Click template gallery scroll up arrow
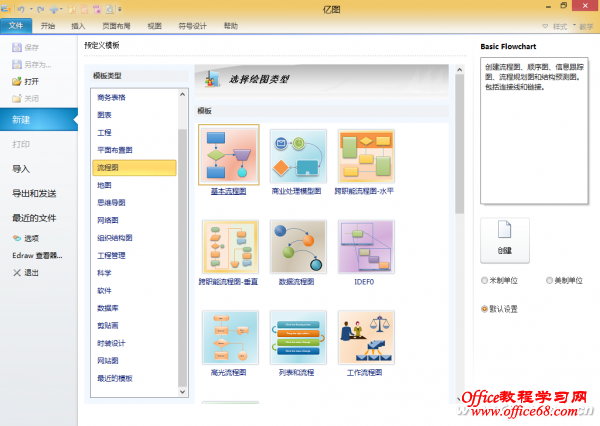This screenshot has width=600, height=426. tap(460, 70)
